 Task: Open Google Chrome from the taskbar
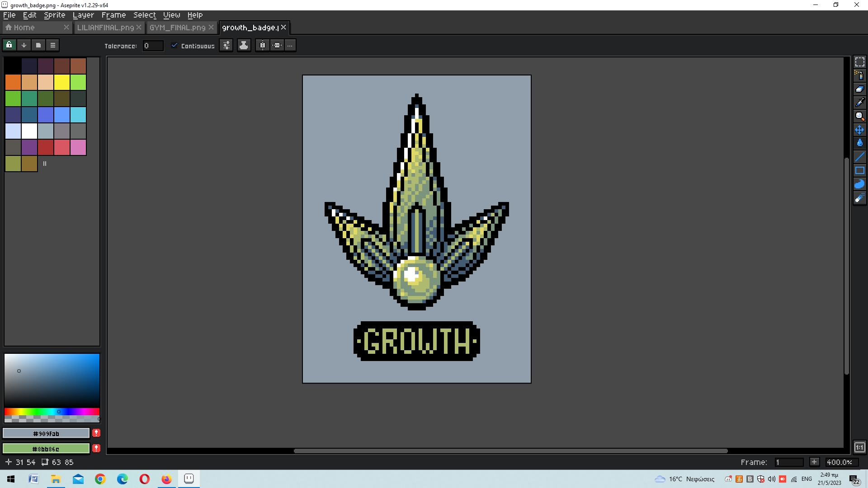pos(100,479)
